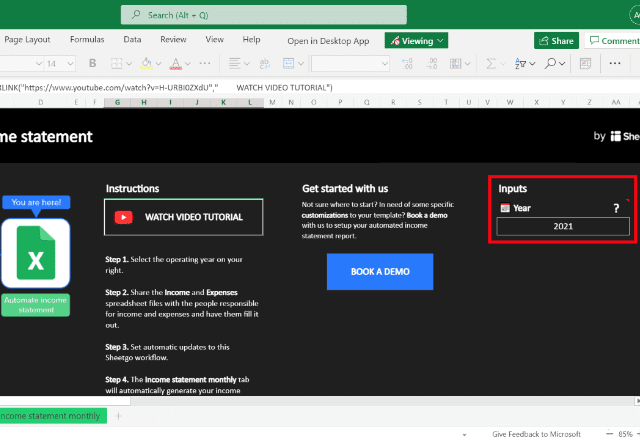Click the green Excel file icon
The width and height of the screenshot is (640, 440).
click(x=36, y=253)
